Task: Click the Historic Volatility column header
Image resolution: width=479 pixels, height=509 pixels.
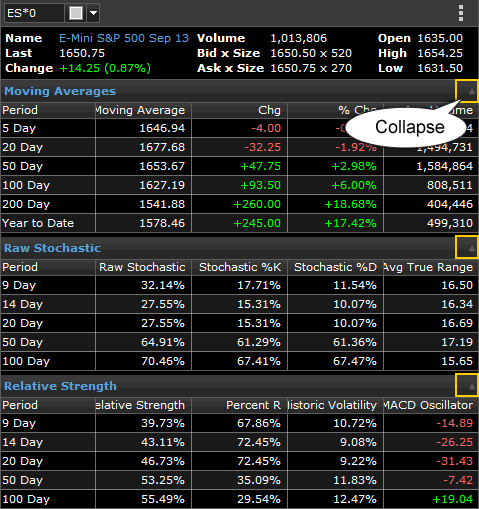Action: tap(335, 405)
